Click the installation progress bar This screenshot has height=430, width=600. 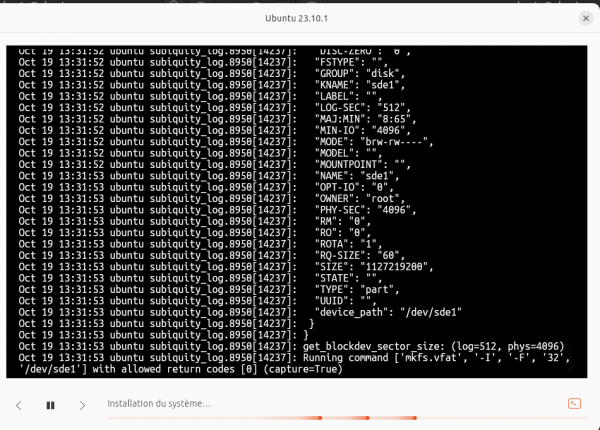coord(347,418)
